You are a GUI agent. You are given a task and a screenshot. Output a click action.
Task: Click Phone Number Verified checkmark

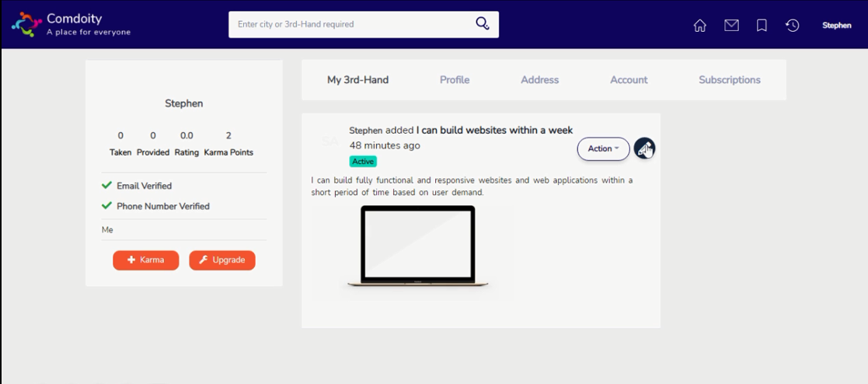pos(106,206)
